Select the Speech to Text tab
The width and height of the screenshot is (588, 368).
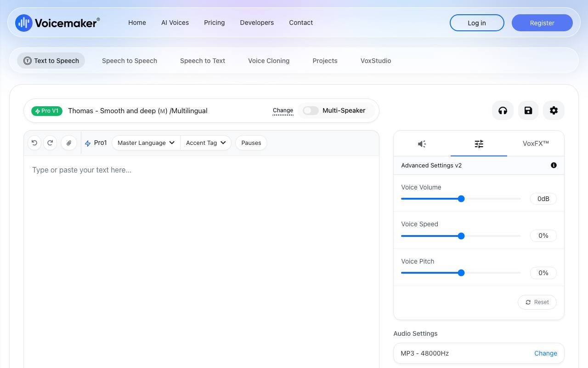(x=203, y=61)
